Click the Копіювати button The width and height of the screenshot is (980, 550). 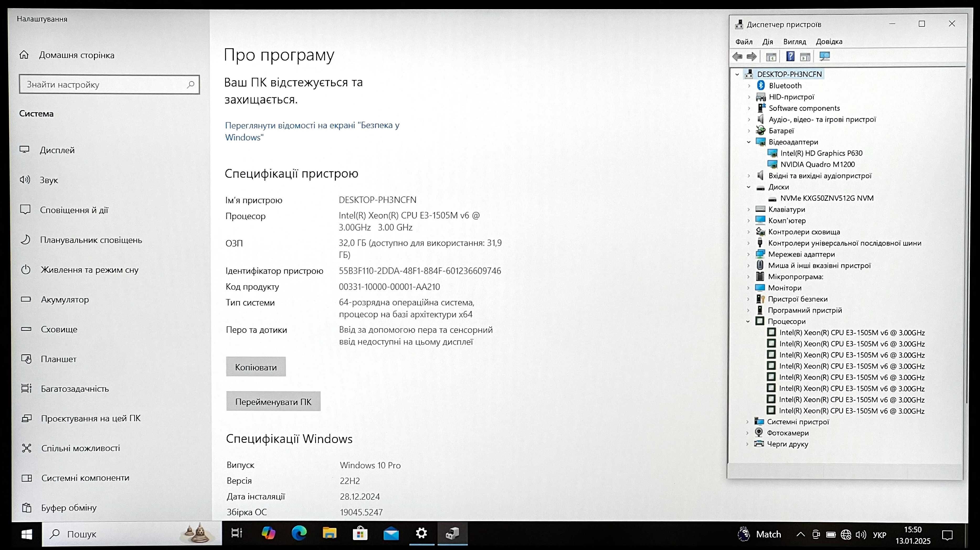point(256,367)
